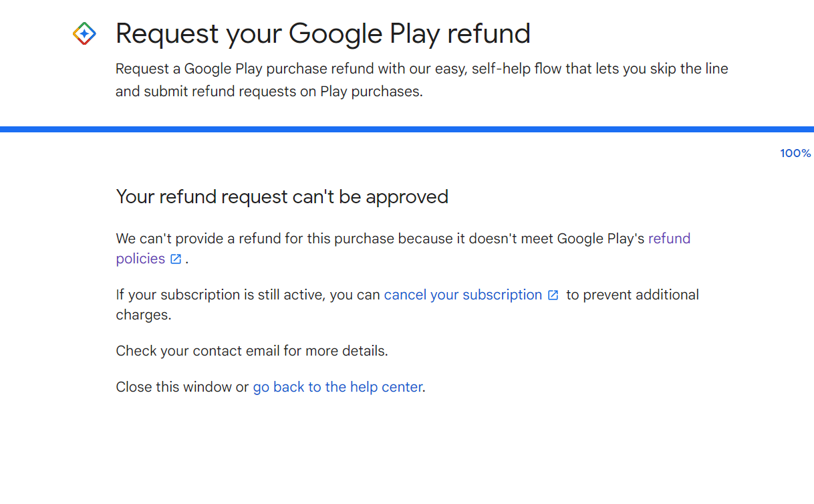Click "to prevent additional" text
Image resolution: width=814 pixels, height=504 pixels.
click(x=632, y=295)
